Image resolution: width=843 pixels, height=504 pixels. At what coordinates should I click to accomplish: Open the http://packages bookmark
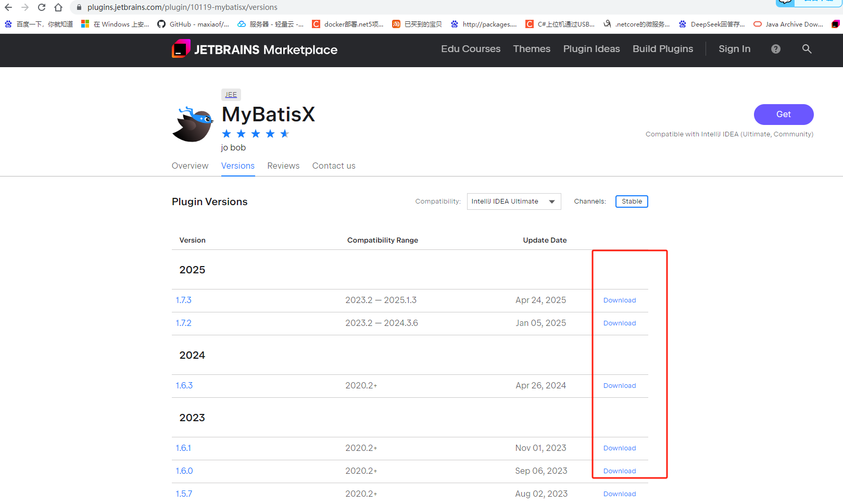(484, 24)
